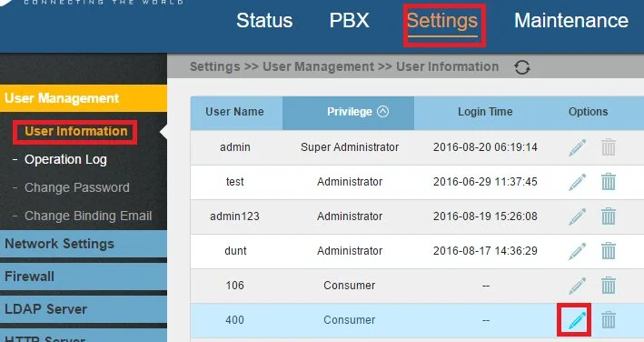Click the Administrator privilege in dunt row

click(x=350, y=251)
